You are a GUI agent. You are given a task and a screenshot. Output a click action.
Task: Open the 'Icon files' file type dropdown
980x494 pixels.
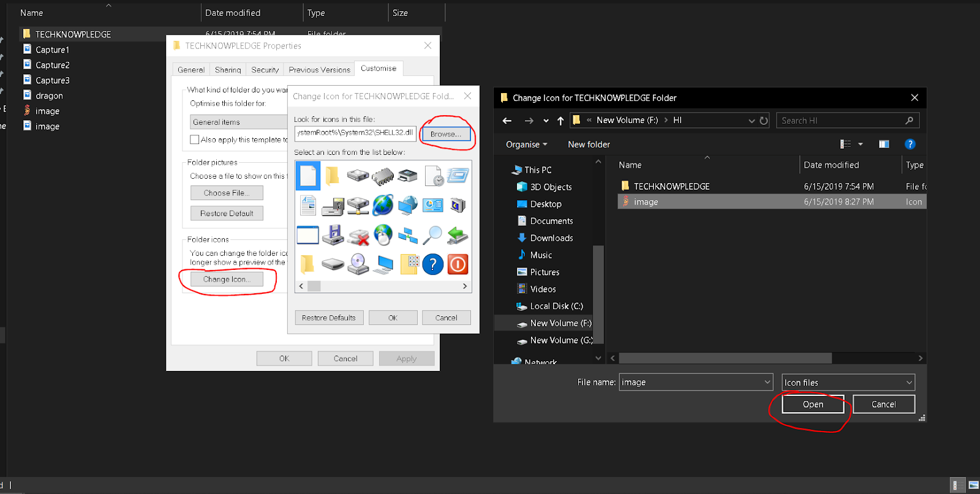pyautogui.click(x=848, y=383)
